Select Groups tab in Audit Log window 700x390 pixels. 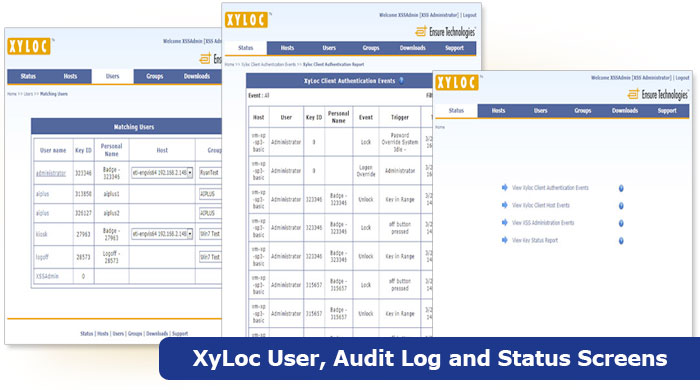(x=371, y=48)
